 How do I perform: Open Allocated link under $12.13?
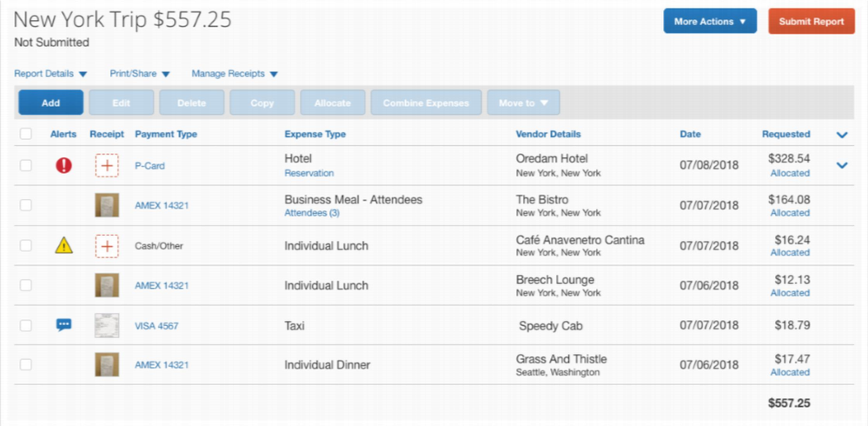pyautogui.click(x=790, y=292)
